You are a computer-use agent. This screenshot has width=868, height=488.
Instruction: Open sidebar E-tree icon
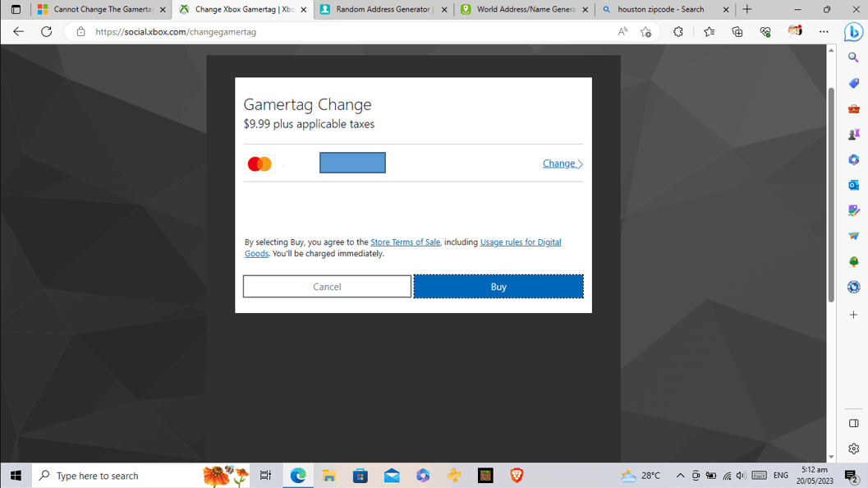pyautogui.click(x=853, y=261)
